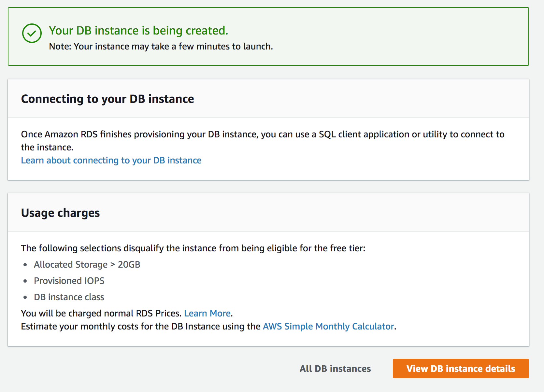The height and width of the screenshot is (392, 544).
Task: Select 'Allocated Storage > 20GB' list item
Action: (x=87, y=265)
